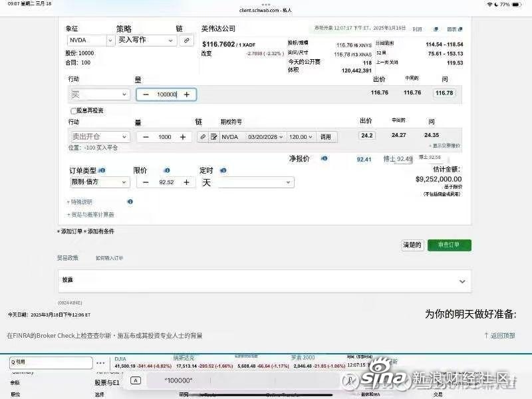Open the 定时 timing dropdown showing 天

(x=248, y=182)
